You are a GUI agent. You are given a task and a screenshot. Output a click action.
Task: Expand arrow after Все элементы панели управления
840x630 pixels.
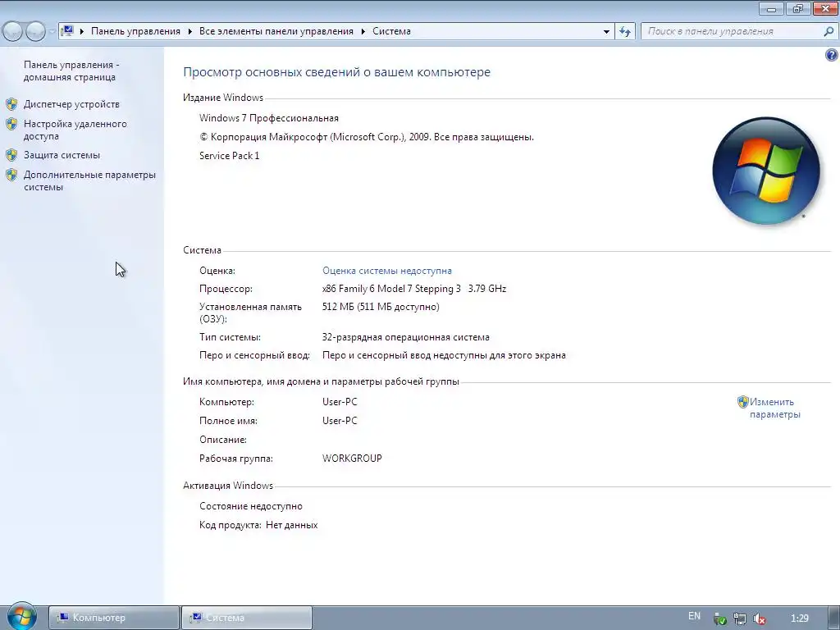(363, 32)
